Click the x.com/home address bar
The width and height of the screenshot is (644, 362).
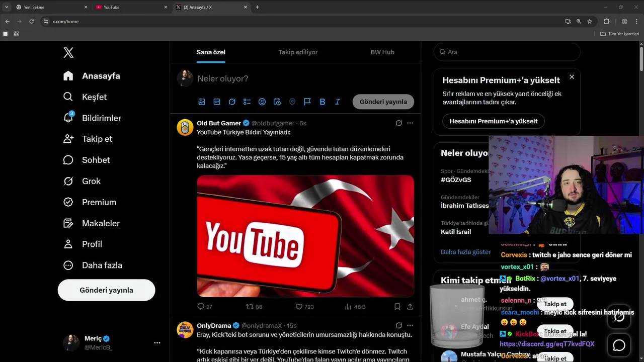(302, 22)
